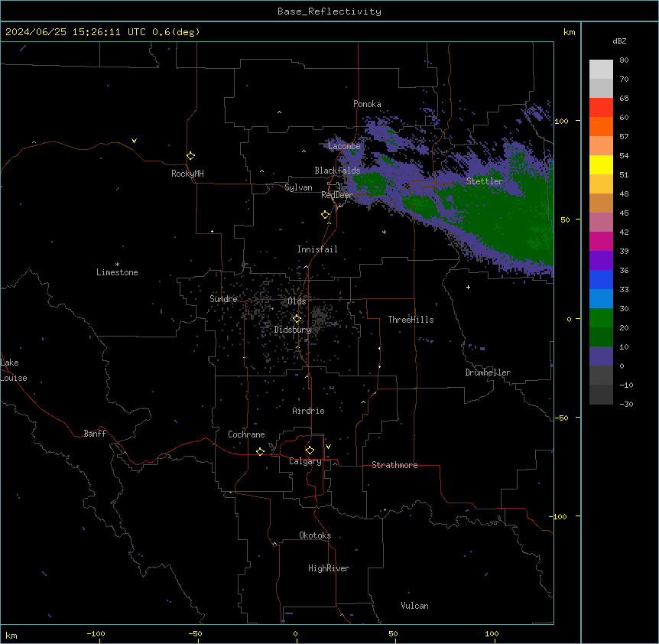Click the dBZ legend heading
The width and height of the screenshot is (659, 644).
[619, 41]
